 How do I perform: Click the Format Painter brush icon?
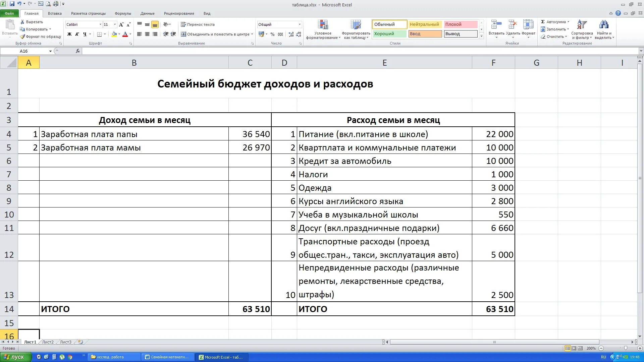[x=22, y=37]
